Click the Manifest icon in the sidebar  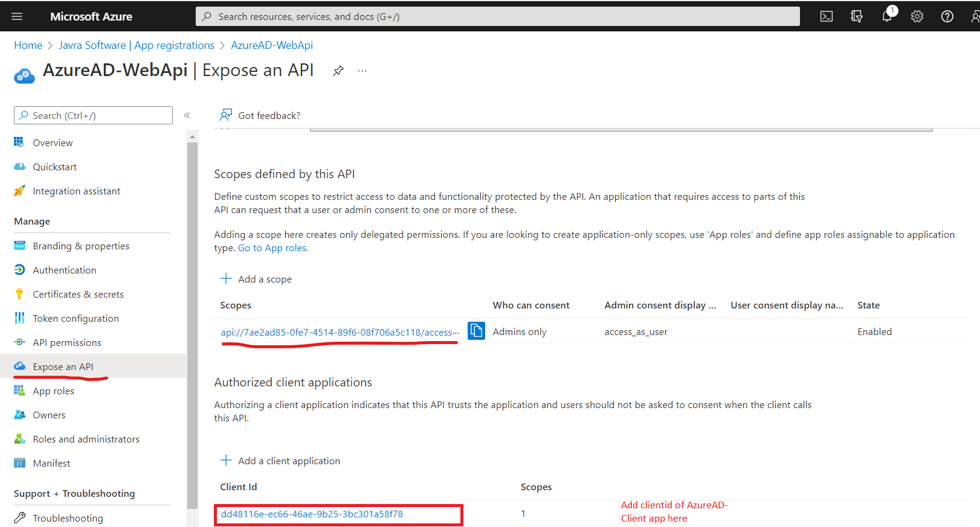(x=19, y=463)
